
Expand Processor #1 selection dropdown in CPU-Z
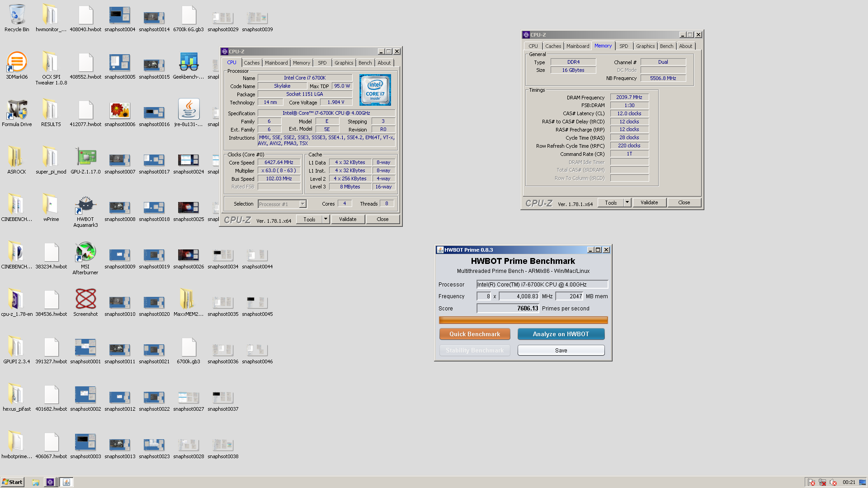[302, 204]
